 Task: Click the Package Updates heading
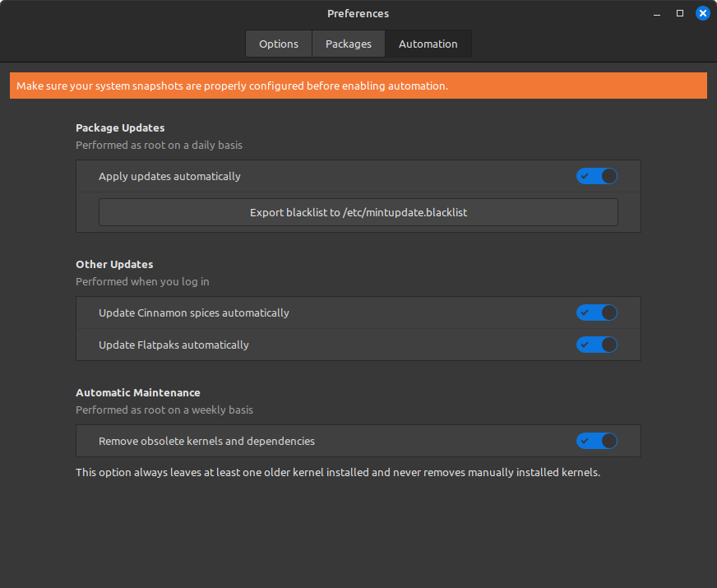(x=120, y=128)
